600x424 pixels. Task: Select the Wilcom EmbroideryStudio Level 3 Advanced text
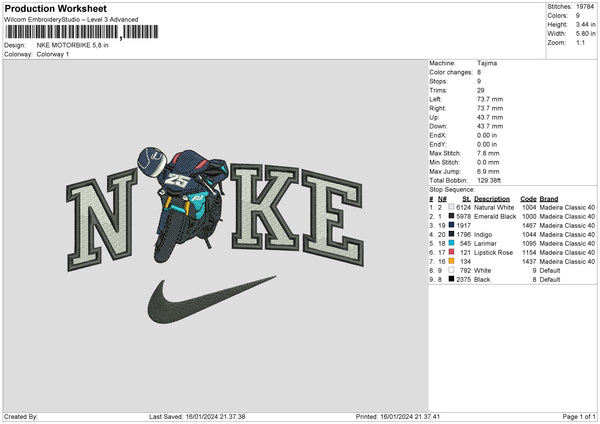click(71, 20)
